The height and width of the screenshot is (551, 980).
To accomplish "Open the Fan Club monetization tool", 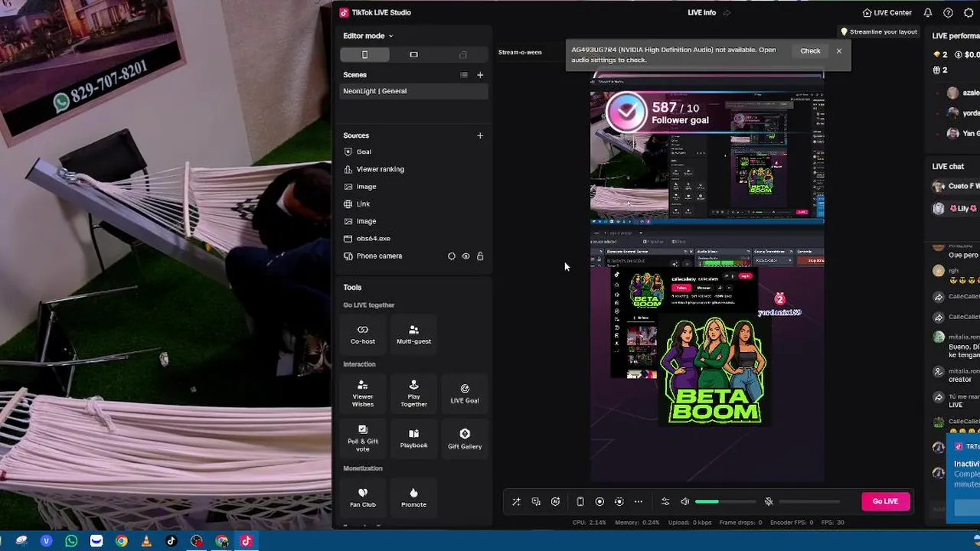I will [x=363, y=497].
